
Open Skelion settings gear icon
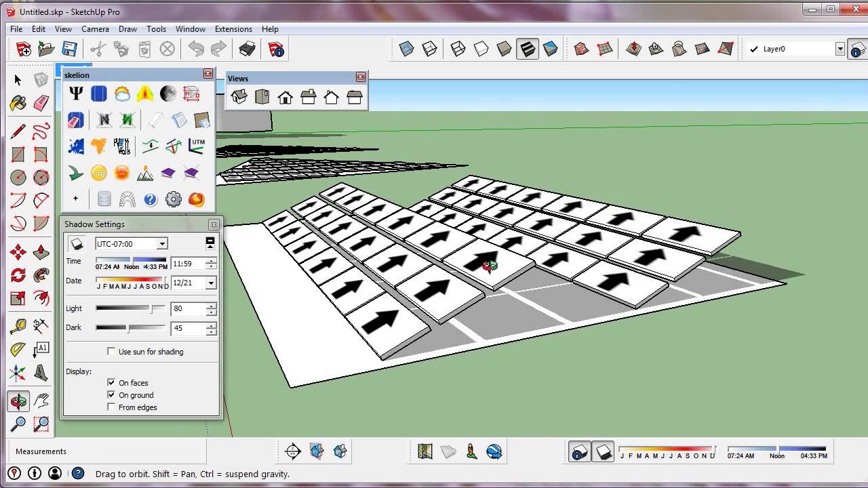click(x=174, y=199)
